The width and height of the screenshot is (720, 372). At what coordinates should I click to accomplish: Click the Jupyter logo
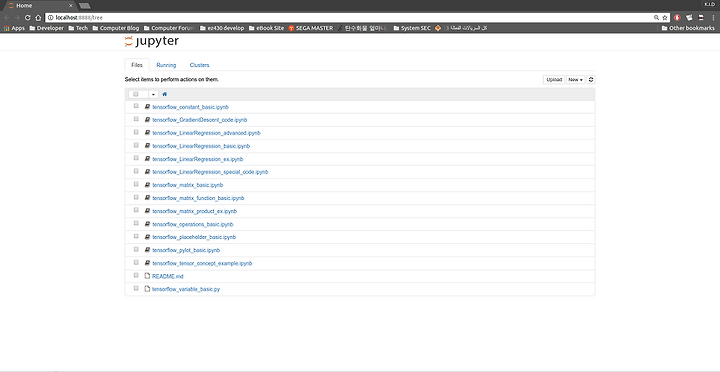tap(152, 41)
